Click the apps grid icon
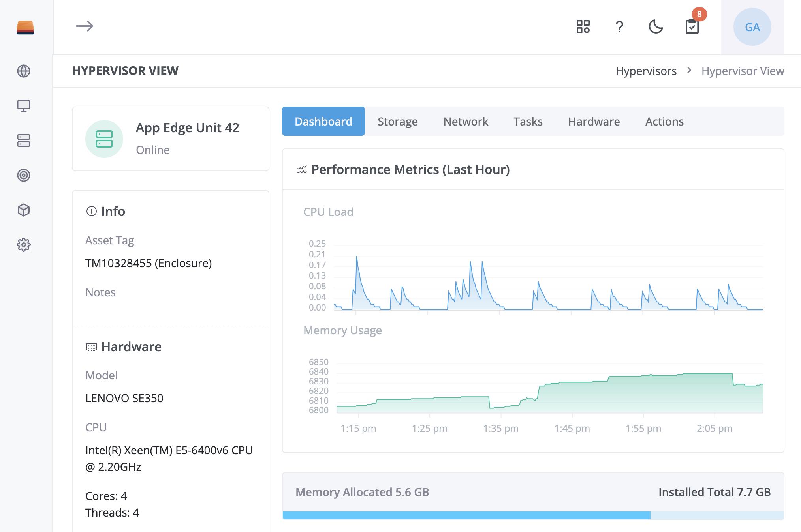801x532 pixels. click(583, 27)
